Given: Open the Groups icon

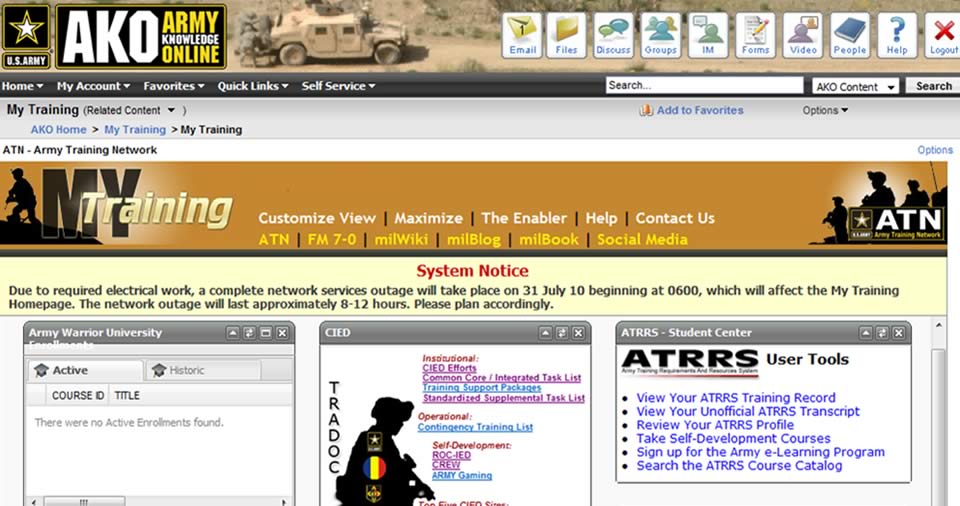Looking at the screenshot, I should point(661,36).
